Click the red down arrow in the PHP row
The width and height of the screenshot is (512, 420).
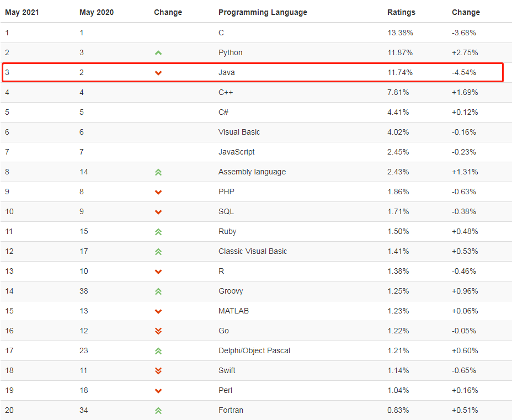coord(158,192)
